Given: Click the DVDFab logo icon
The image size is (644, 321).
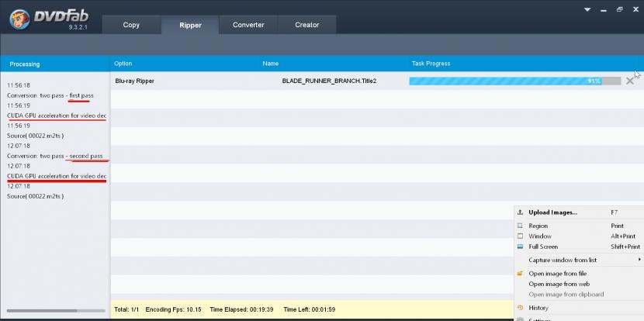Looking at the screenshot, I should click(19, 19).
